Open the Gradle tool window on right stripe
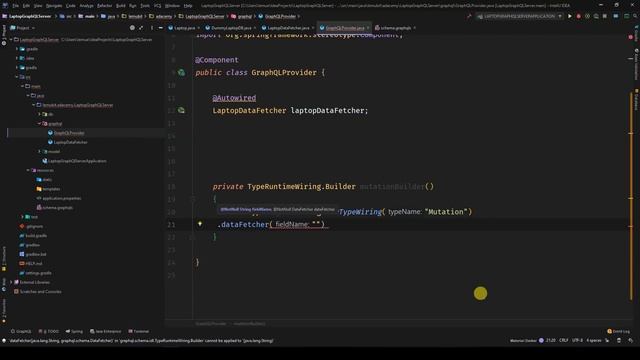This screenshot has width=640, height=360. click(636, 33)
